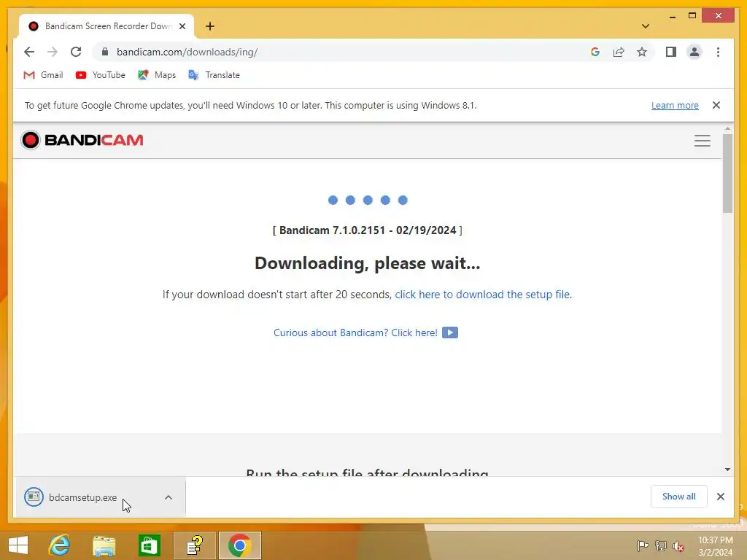Open the Windows Store taskbar icon
Image resolution: width=747 pixels, height=560 pixels.
coord(149,545)
